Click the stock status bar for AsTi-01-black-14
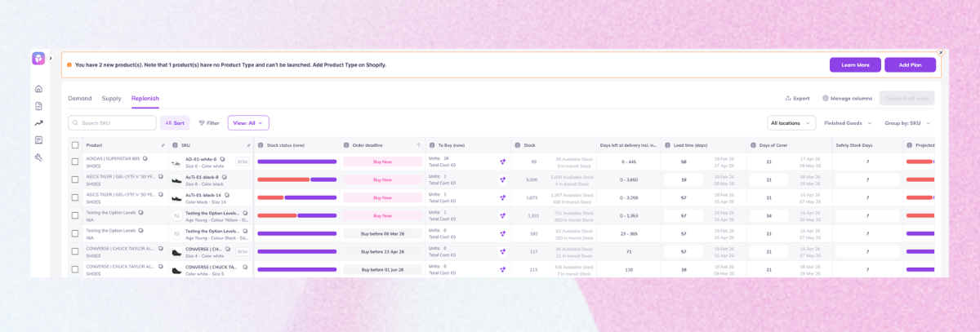Viewport: 980px width, 332px height. [296, 197]
